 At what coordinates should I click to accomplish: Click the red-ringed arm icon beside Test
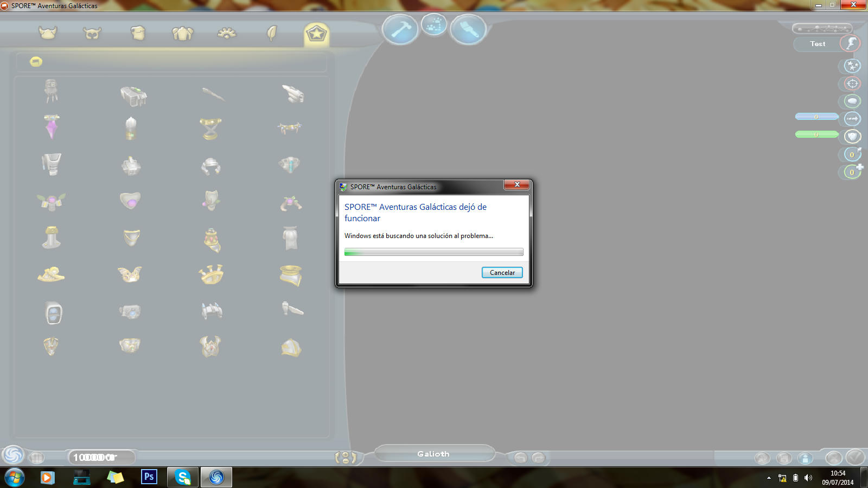click(x=850, y=43)
